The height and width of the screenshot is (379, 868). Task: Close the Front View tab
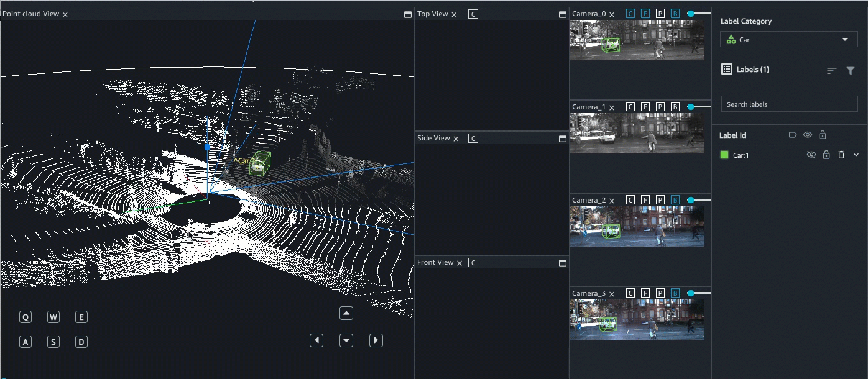(459, 263)
